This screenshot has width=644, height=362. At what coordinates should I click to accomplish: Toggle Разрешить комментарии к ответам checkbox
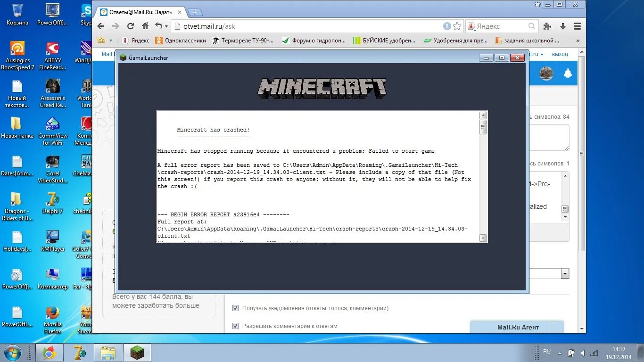236,326
